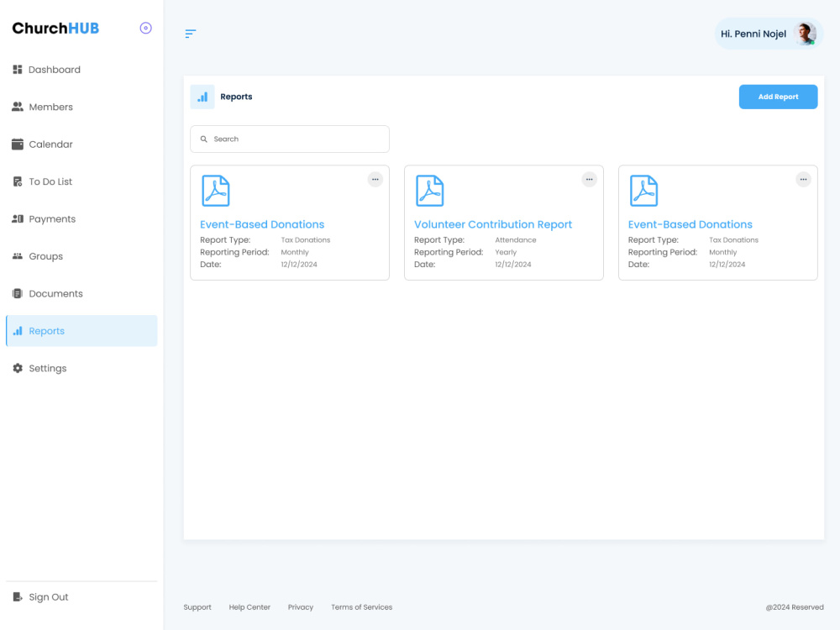
Task: Click the Attendance report type value
Action: [516, 240]
